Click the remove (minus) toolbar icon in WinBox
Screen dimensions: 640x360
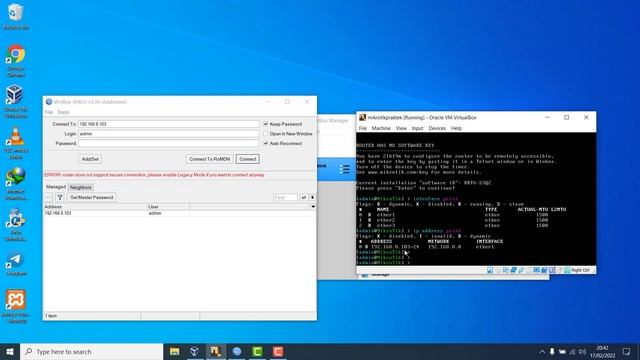49,198
